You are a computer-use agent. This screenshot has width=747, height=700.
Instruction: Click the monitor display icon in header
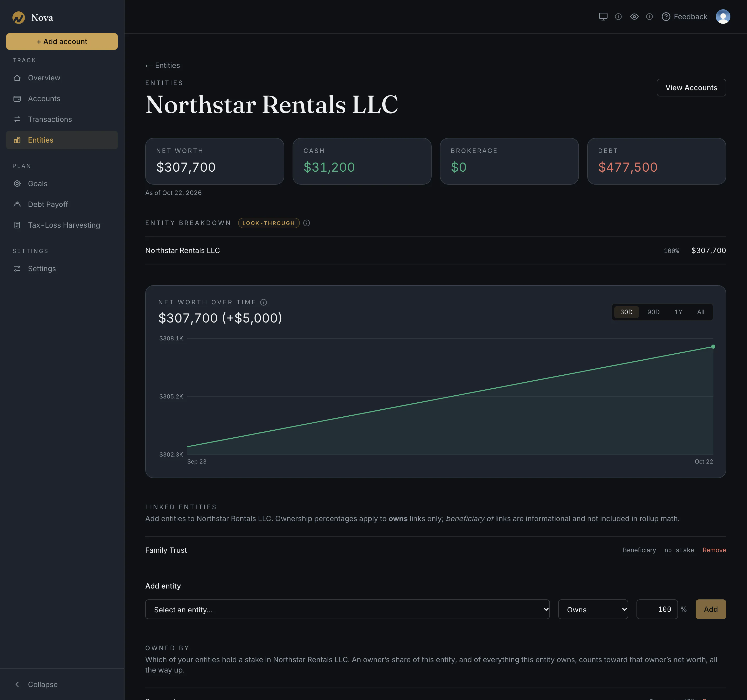pyautogui.click(x=603, y=17)
